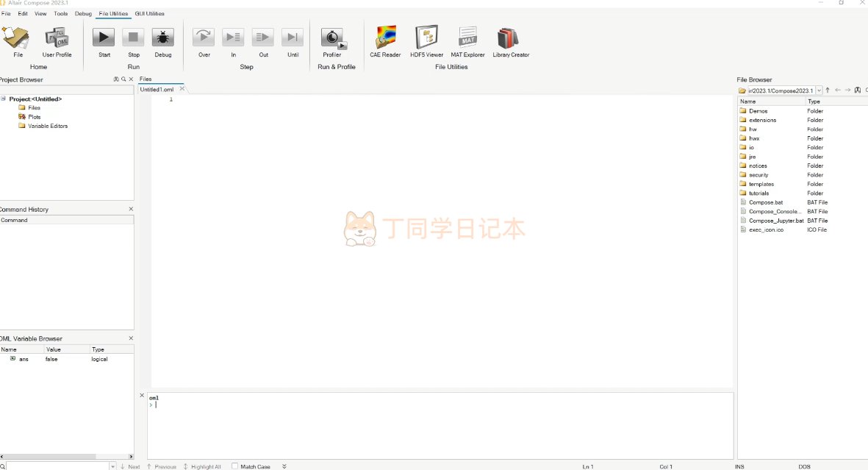Viewport: 868px width, 470px height.
Task: Enable the Match Case checkbox
Action: tap(235, 466)
